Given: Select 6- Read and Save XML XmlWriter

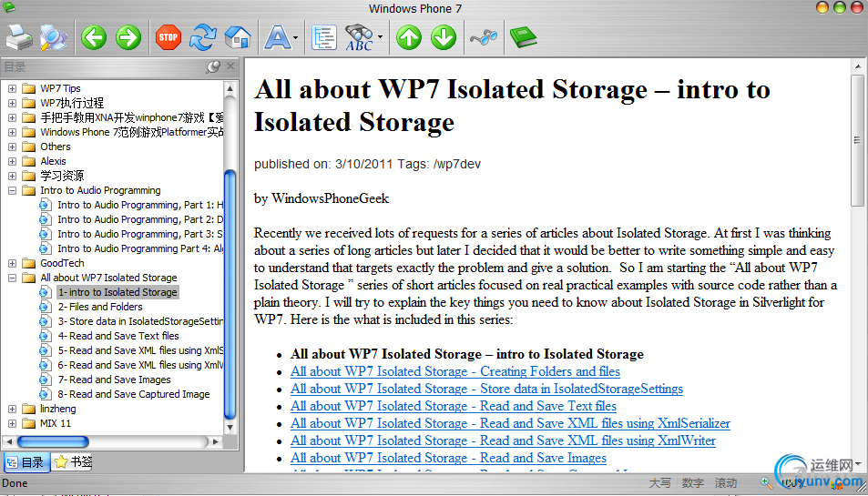Looking at the screenshot, I should (x=140, y=365).
